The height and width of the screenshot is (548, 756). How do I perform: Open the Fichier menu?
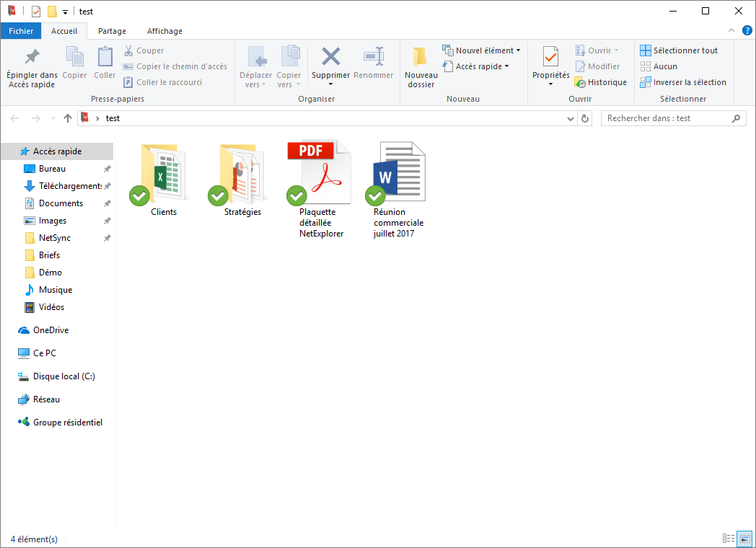(x=21, y=31)
